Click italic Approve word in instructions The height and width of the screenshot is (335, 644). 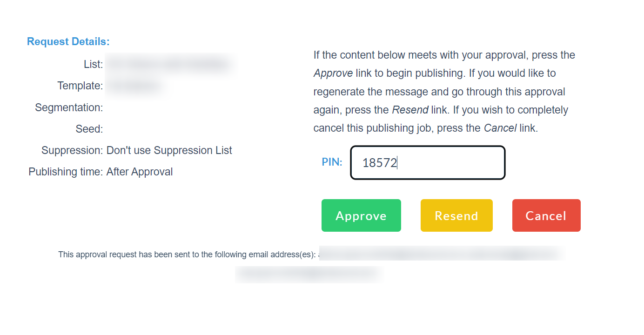tap(333, 73)
